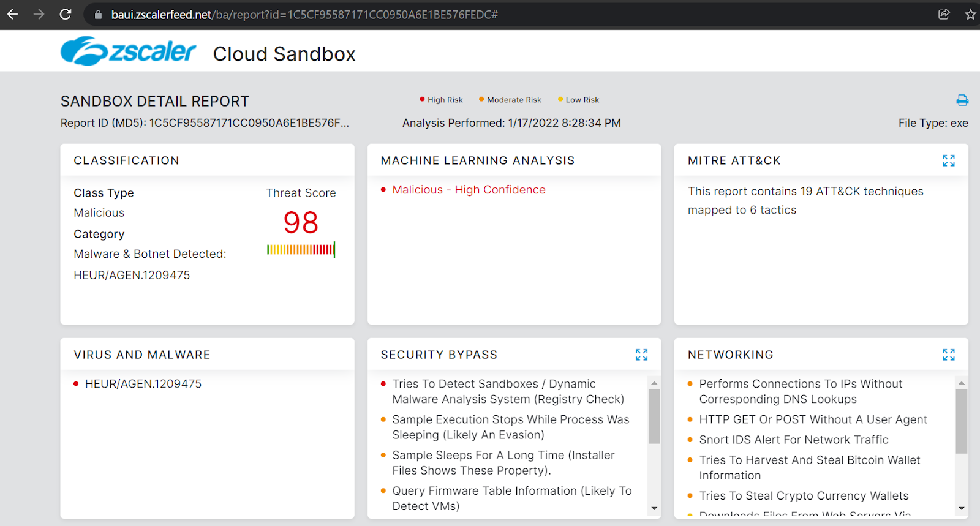This screenshot has height=526, width=980.
Task: Click the browser forward arrow
Action: coord(39,14)
